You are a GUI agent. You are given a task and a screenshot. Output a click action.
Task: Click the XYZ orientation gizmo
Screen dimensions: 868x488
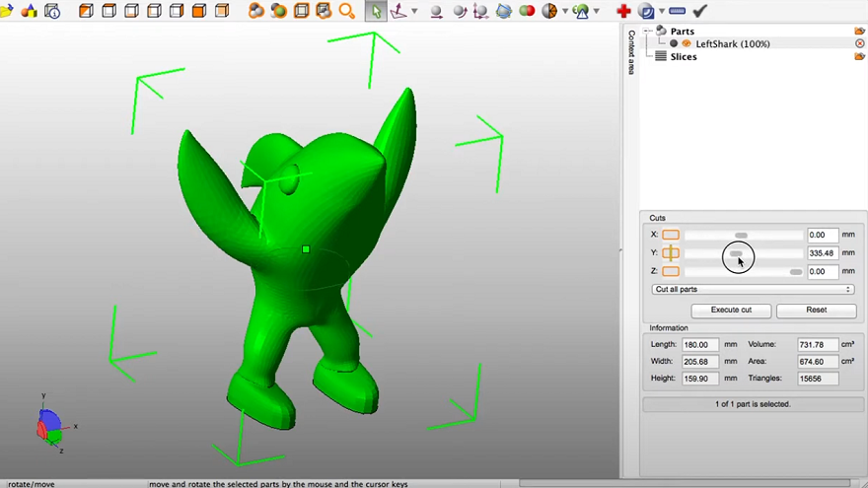51,425
